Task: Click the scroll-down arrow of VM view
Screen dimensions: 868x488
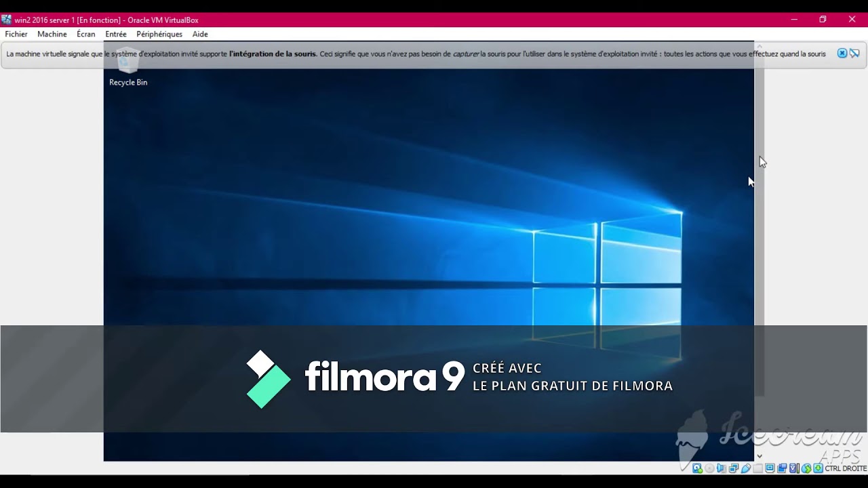Action: pos(759,456)
